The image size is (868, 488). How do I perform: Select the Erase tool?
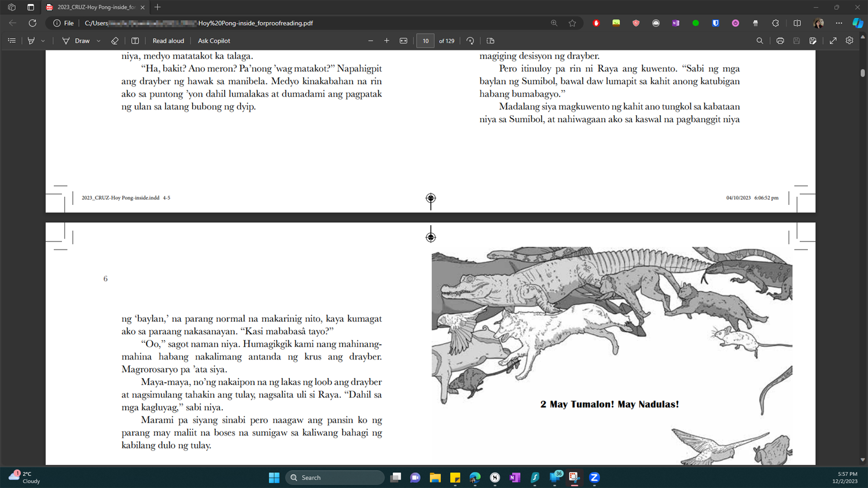pos(115,41)
